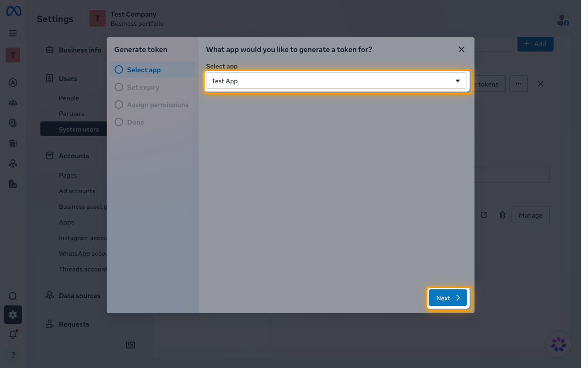Viewport: 588px width, 368px height.
Task: Click the Meta logo icon
Action: (x=13, y=11)
